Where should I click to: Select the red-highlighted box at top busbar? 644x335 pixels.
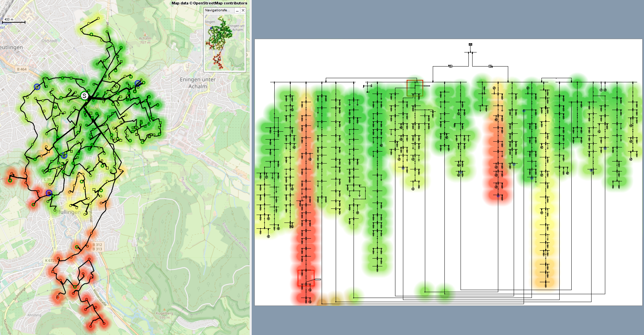415,88
